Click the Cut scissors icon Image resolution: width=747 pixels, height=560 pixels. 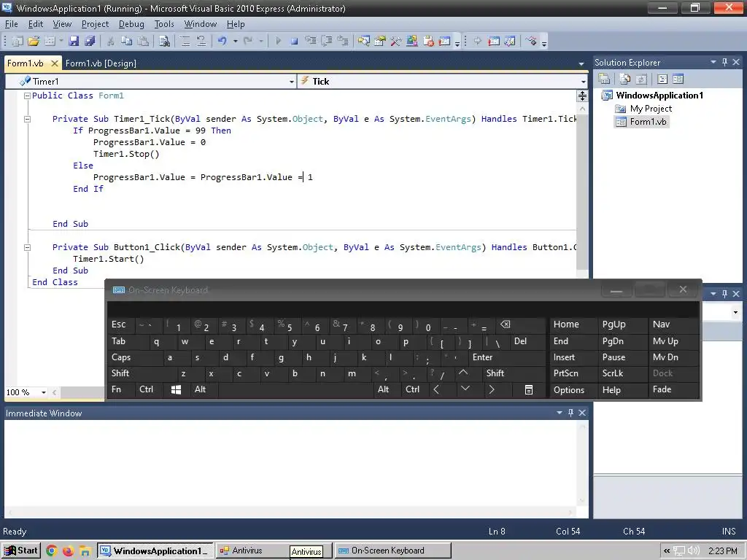(111, 42)
